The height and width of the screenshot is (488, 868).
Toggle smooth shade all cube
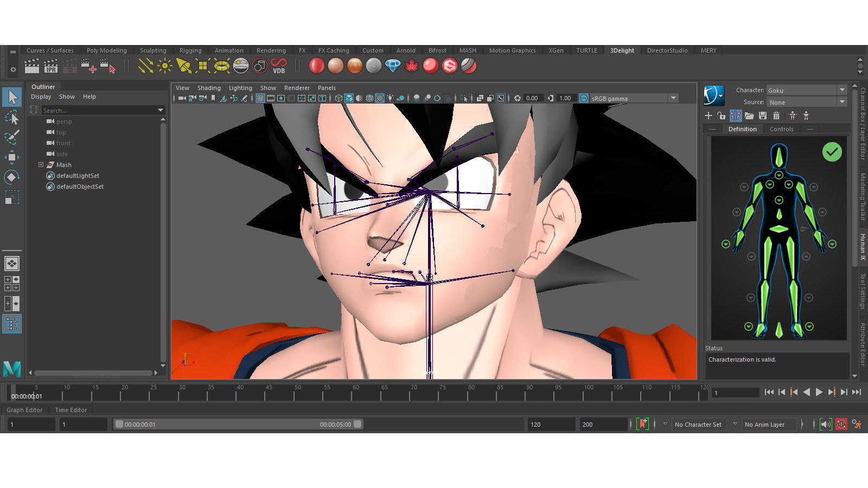tap(349, 98)
